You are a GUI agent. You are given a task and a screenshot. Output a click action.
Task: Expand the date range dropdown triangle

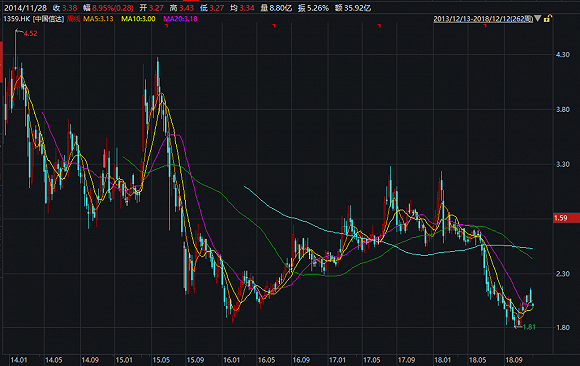click(x=538, y=18)
